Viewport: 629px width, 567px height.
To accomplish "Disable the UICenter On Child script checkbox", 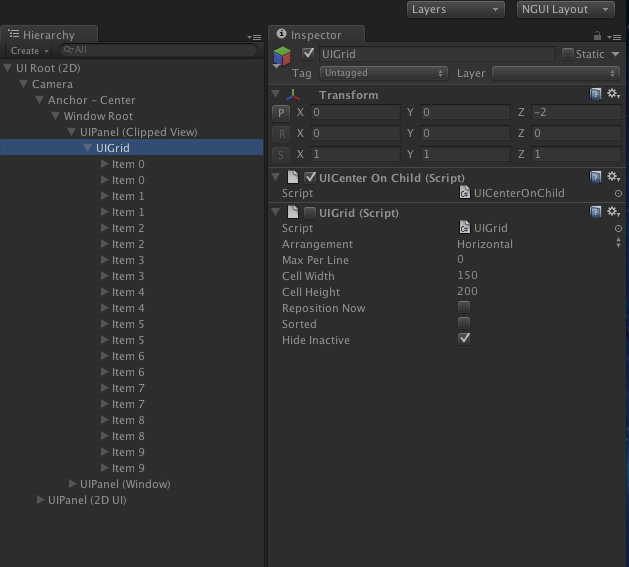I will (310, 177).
